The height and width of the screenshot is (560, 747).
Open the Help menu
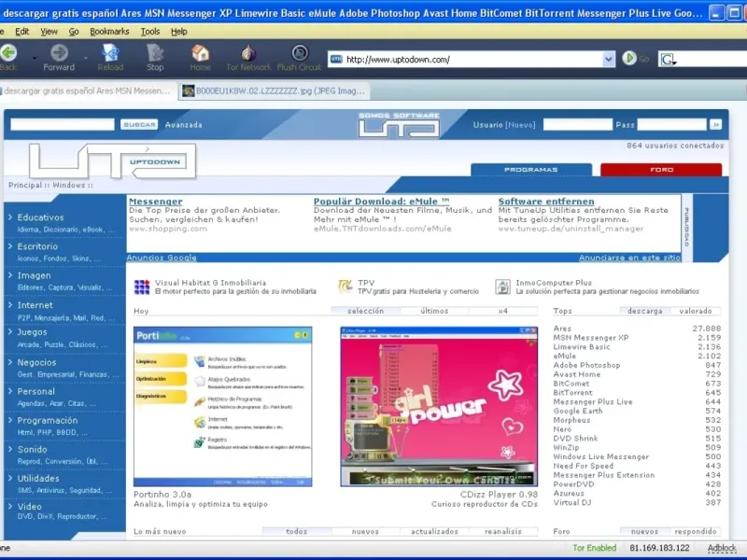(178, 32)
